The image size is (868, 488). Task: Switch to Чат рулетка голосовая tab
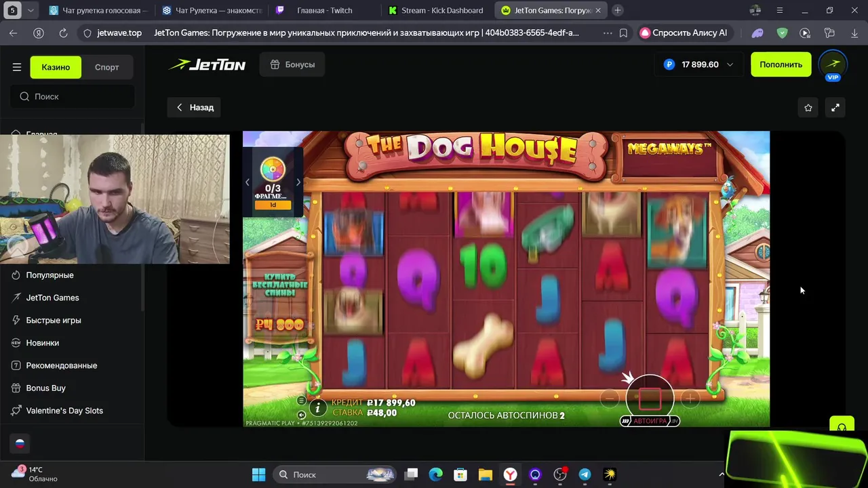tap(98, 10)
